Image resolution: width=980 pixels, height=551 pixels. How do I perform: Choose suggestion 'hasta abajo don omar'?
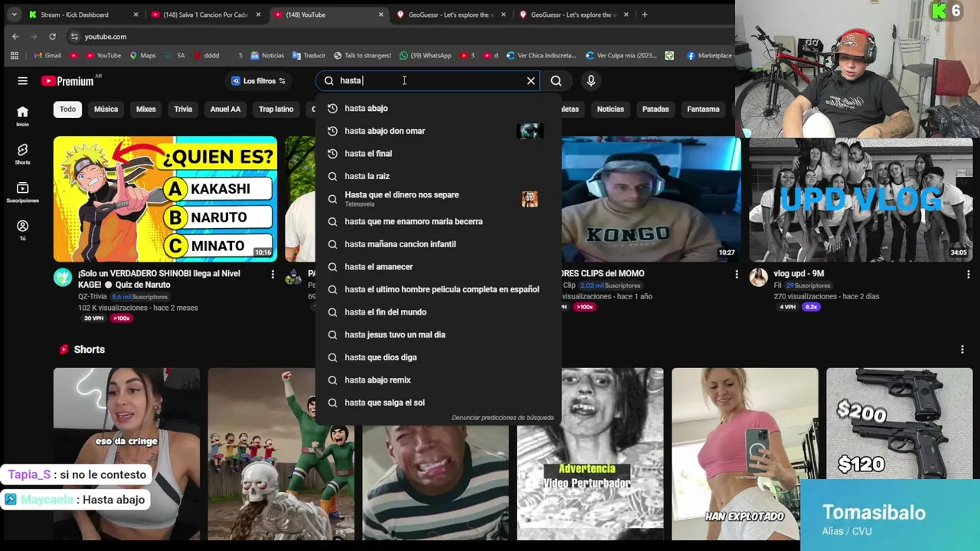(437, 131)
